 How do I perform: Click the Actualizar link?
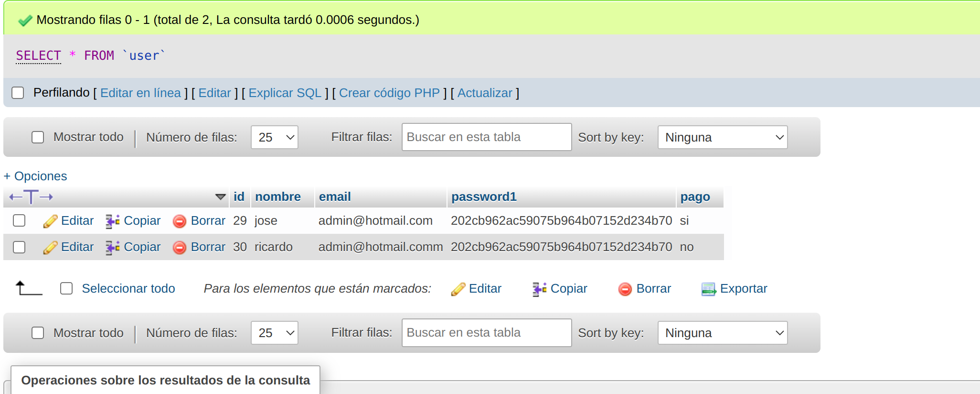pyautogui.click(x=485, y=93)
